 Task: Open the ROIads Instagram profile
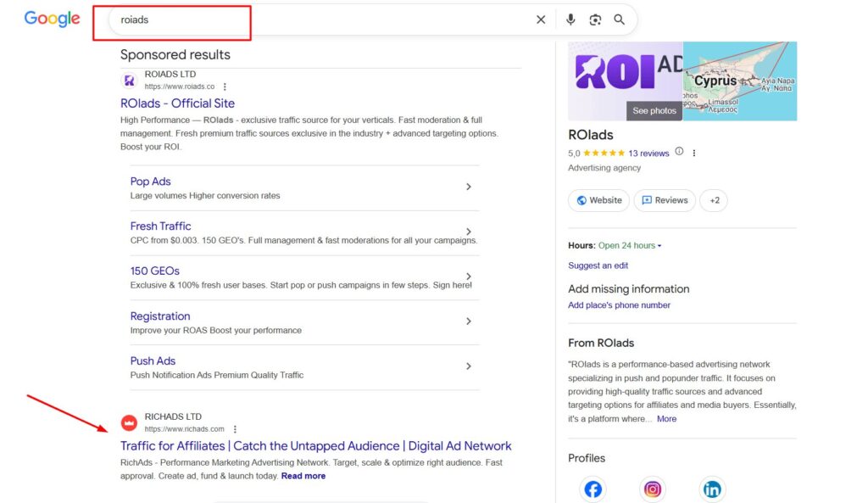tap(652, 489)
